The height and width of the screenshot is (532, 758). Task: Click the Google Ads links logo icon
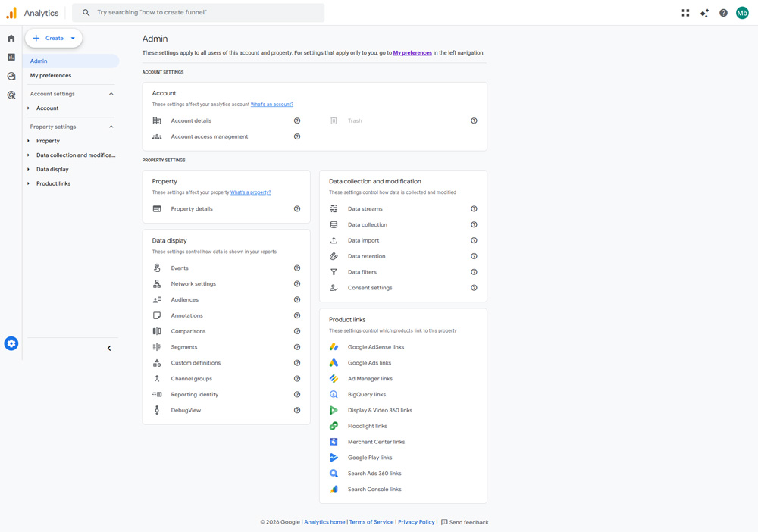coord(334,363)
